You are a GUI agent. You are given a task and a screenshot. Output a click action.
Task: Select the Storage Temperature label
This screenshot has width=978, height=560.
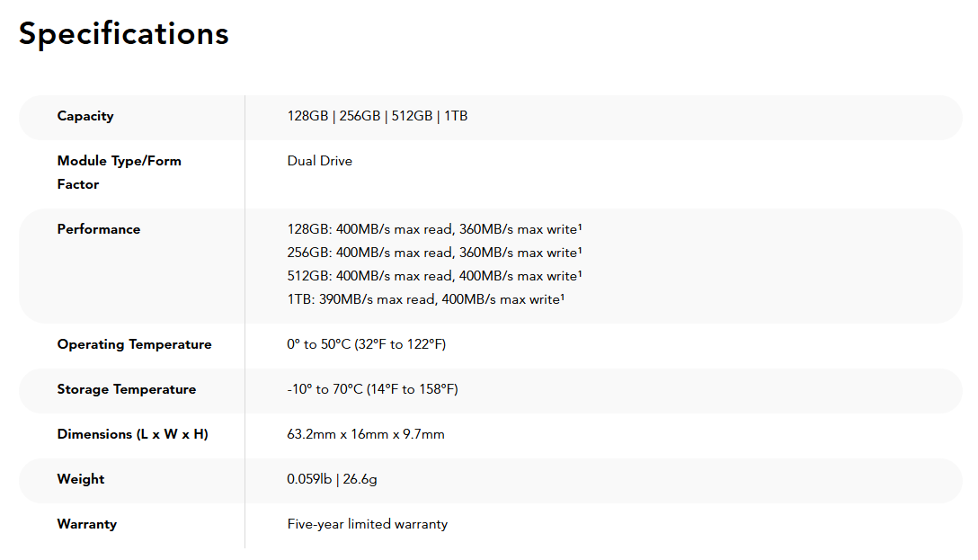(x=127, y=390)
